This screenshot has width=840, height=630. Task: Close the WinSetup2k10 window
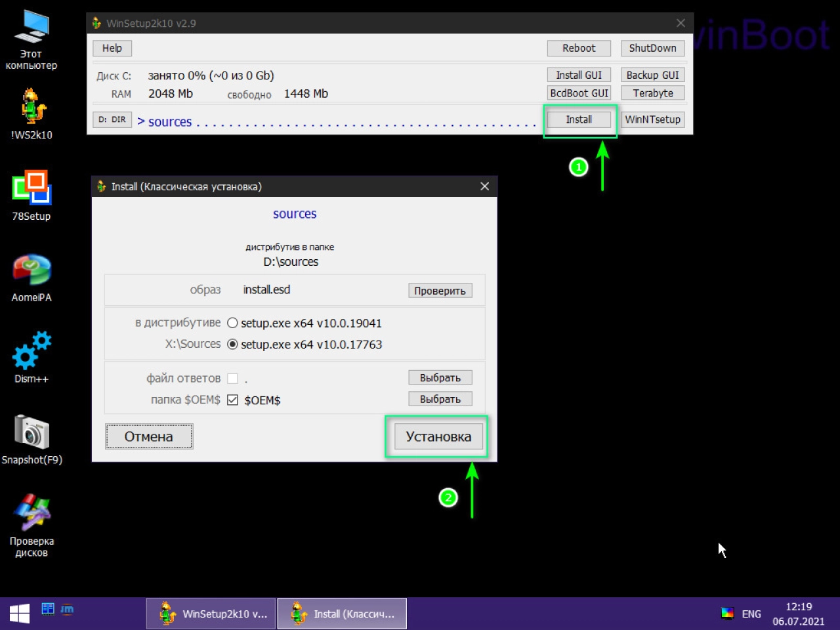(x=681, y=23)
